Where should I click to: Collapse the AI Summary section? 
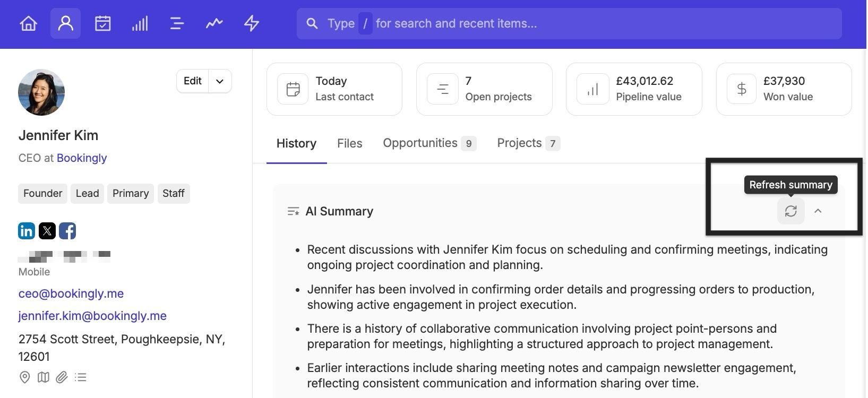(818, 211)
